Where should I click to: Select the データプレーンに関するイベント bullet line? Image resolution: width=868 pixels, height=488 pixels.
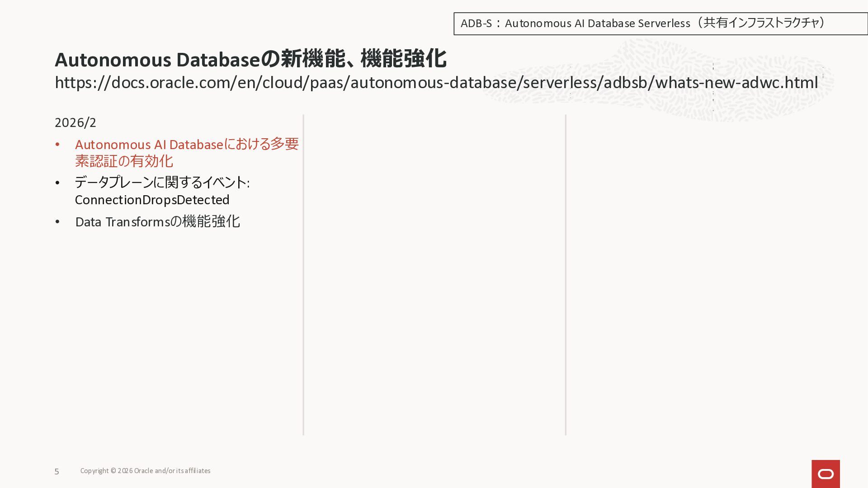(162, 183)
